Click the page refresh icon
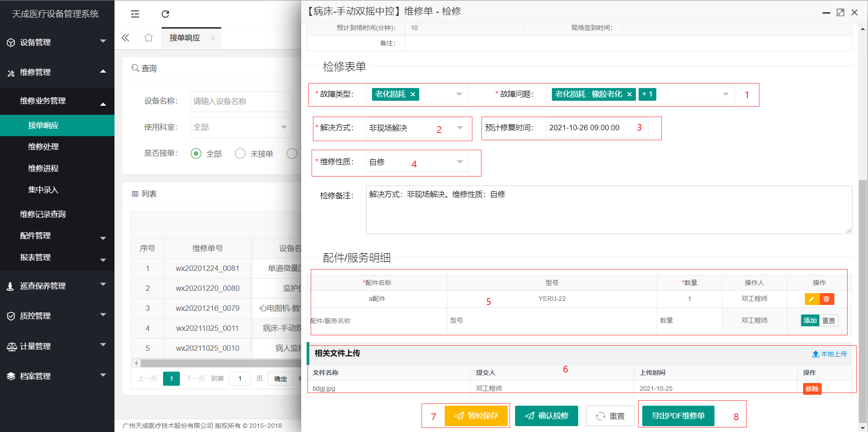Image resolution: width=868 pixels, height=432 pixels. click(165, 14)
